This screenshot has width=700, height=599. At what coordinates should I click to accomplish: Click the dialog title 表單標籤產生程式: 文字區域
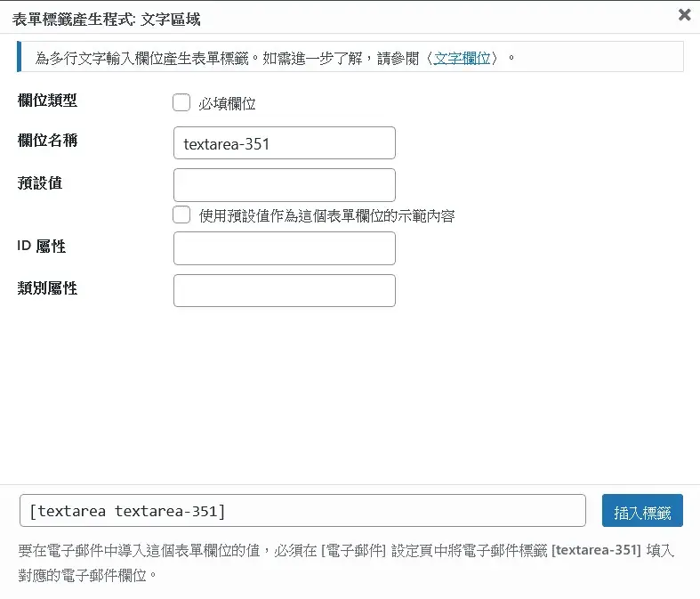click(106, 20)
